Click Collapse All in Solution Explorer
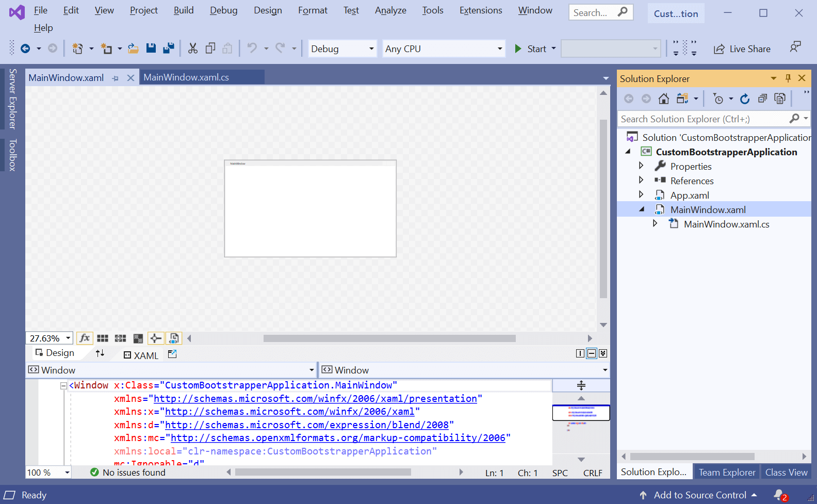Screen dimensions: 817x504 (x=762, y=99)
